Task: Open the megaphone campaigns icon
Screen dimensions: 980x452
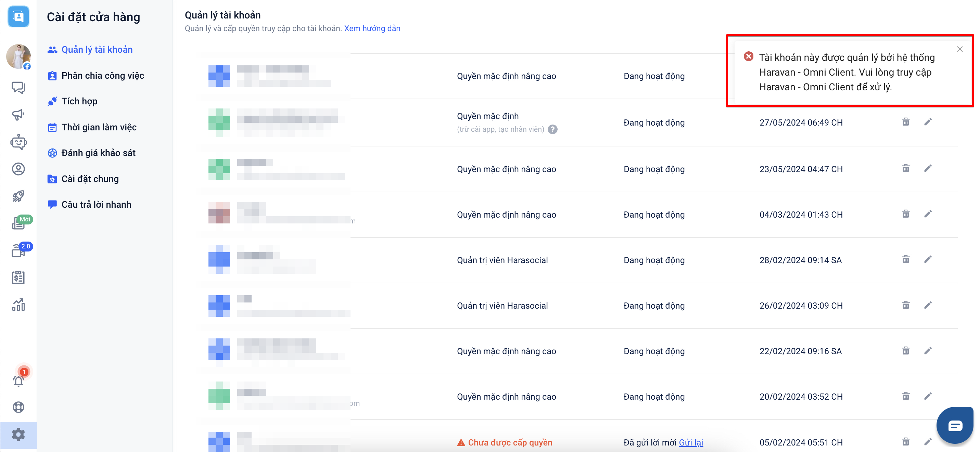Action: (18, 114)
